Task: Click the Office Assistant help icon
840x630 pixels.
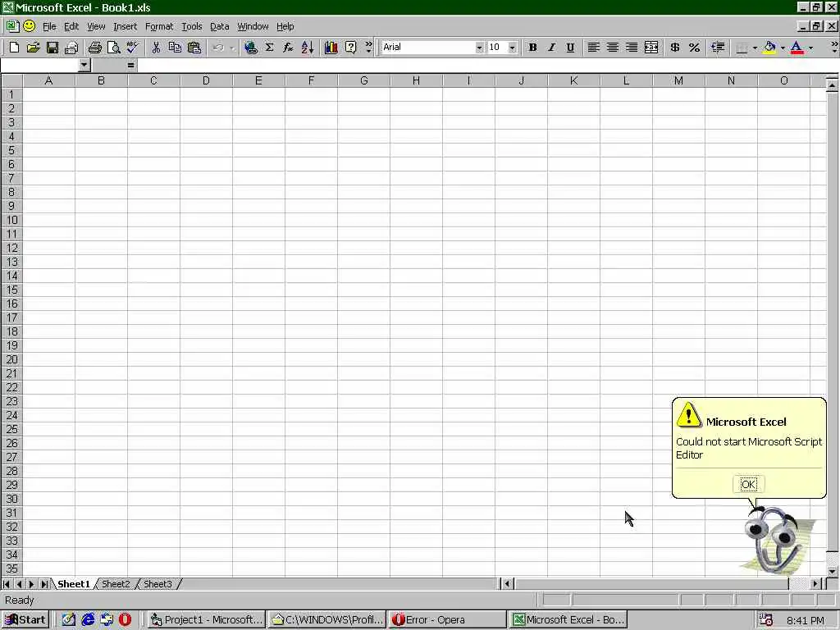Action: (350, 48)
